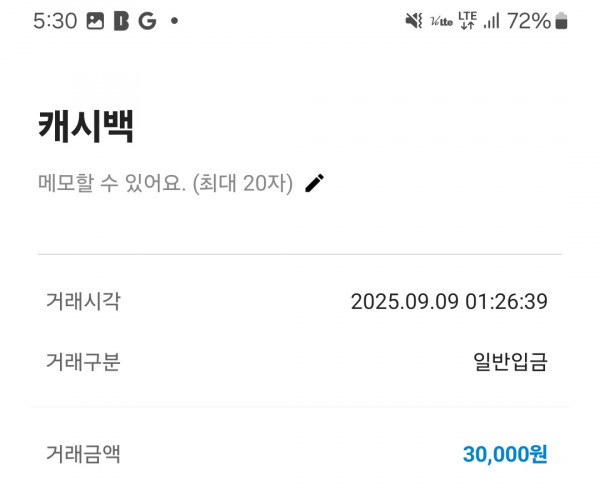This screenshot has height=490, width=600.
Task: Tap the memo placeholder text field
Action: tap(166, 183)
